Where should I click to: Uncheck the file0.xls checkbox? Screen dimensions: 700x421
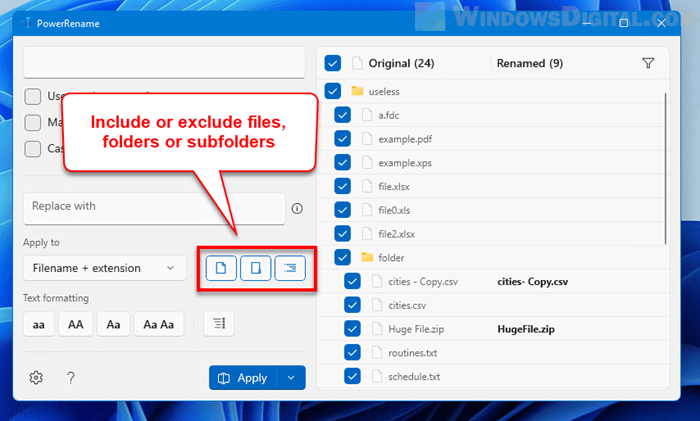pyautogui.click(x=342, y=210)
